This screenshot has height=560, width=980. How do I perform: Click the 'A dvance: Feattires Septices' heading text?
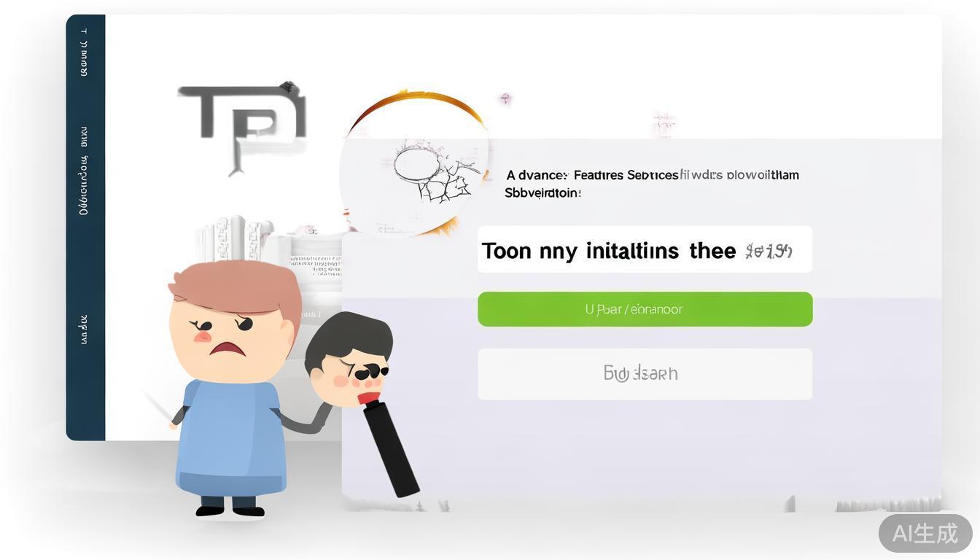click(592, 175)
